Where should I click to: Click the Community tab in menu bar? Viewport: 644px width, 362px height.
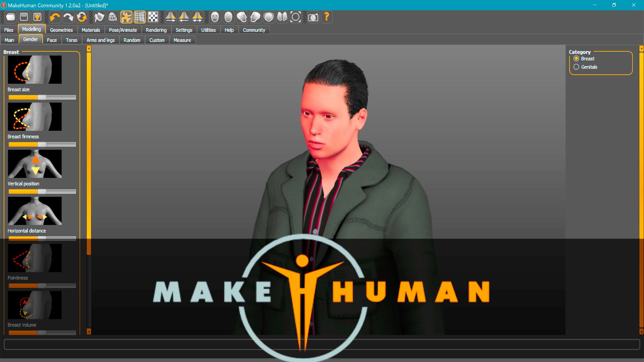click(254, 29)
